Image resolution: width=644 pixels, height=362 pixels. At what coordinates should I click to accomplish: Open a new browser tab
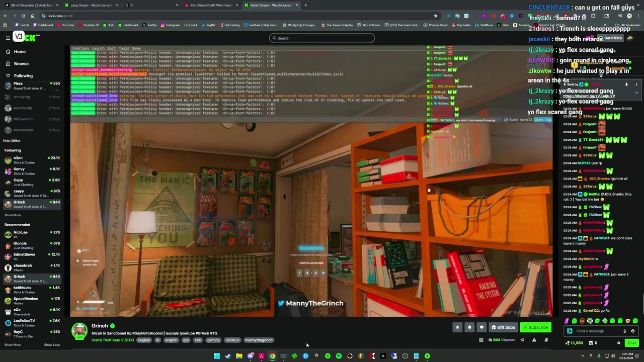tap(305, 5)
